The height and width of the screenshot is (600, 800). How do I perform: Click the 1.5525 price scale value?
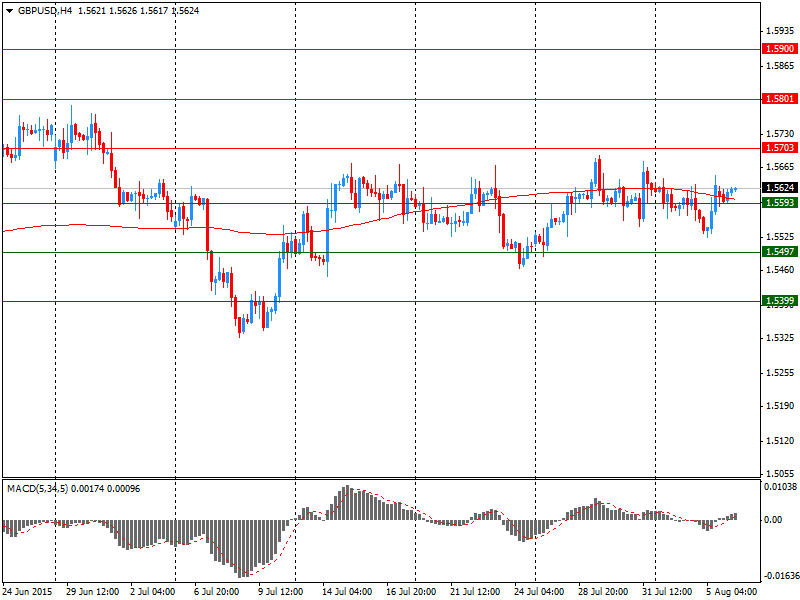(780, 237)
